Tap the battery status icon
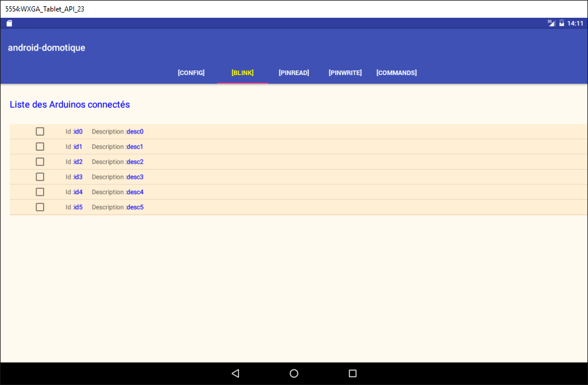Viewport: 588px width, 385px height. point(562,23)
